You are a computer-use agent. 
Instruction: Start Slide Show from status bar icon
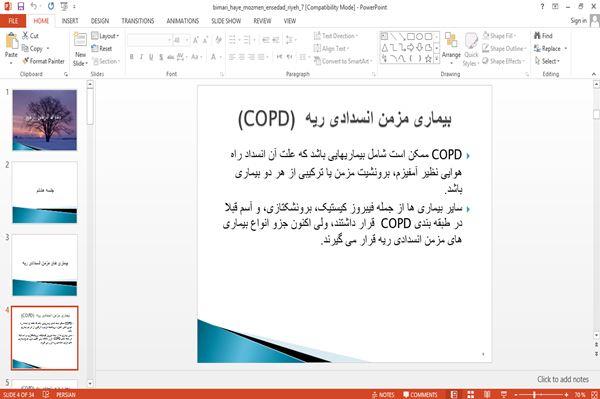pos(504,394)
